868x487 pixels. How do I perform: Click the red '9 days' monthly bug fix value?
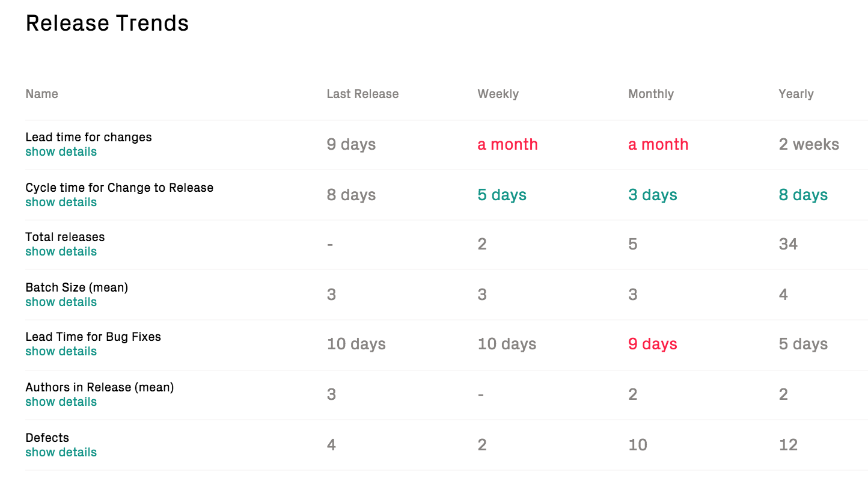click(652, 344)
